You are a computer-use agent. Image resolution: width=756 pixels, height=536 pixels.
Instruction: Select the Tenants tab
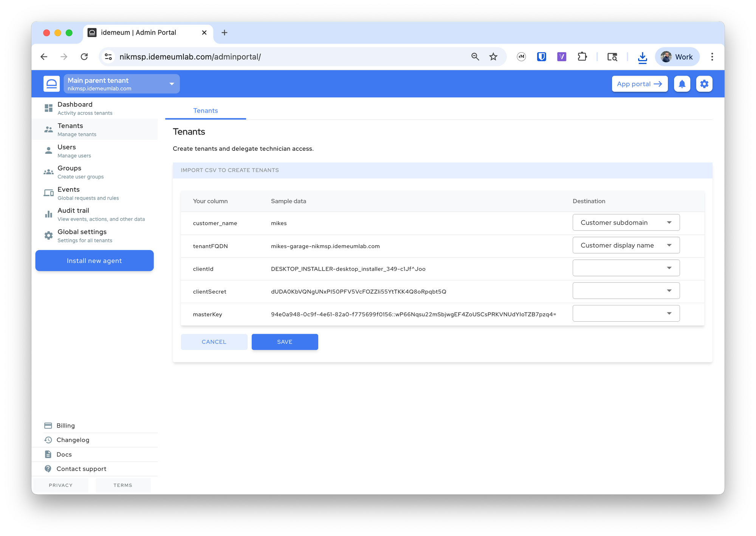click(206, 111)
